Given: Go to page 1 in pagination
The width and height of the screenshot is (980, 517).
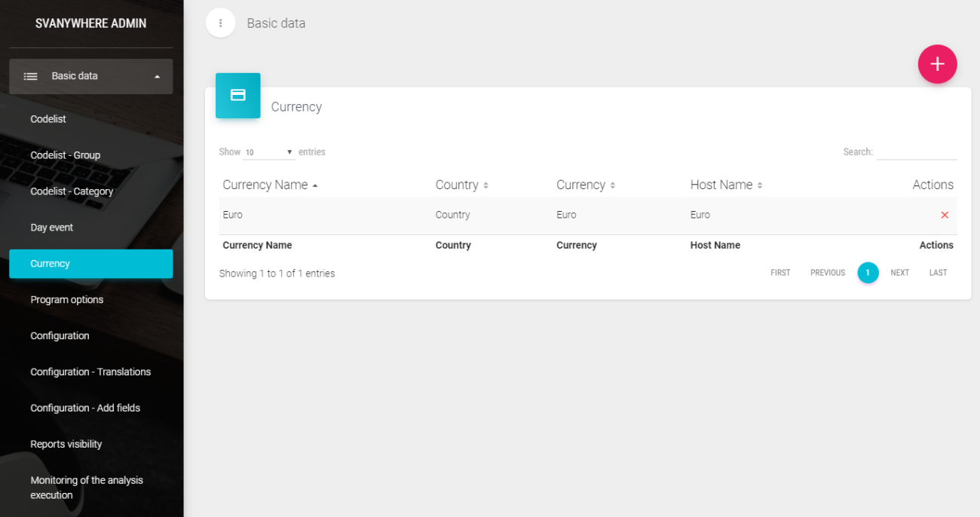Looking at the screenshot, I should (x=868, y=273).
